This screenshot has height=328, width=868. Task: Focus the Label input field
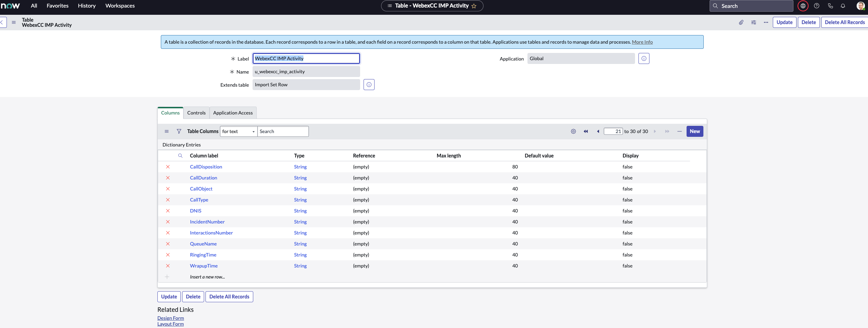click(306, 58)
